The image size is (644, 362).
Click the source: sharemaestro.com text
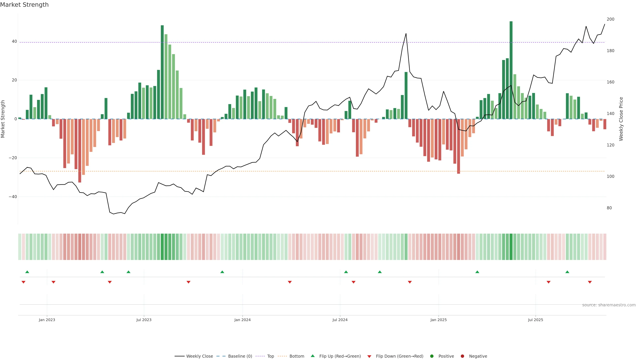pos(609,305)
